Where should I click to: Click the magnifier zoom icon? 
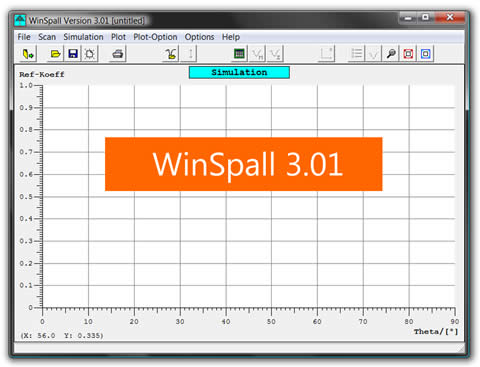click(x=391, y=54)
